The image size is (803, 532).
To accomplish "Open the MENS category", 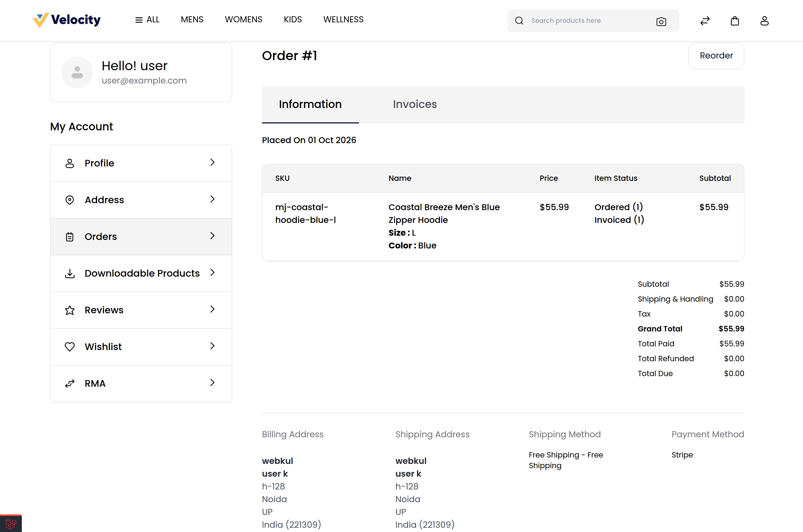I will (192, 20).
